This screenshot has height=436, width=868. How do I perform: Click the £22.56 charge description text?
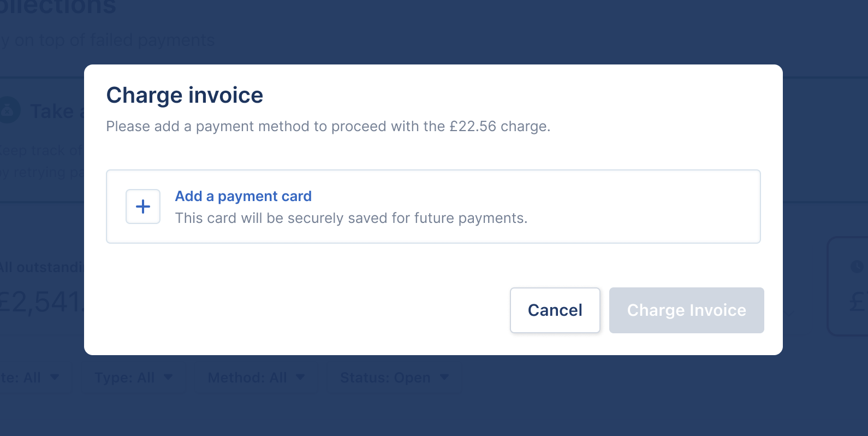point(328,126)
